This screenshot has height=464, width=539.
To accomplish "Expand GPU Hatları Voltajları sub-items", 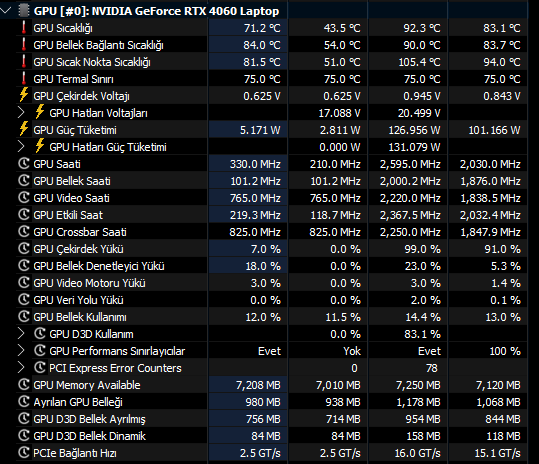I will [x=21, y=113].
